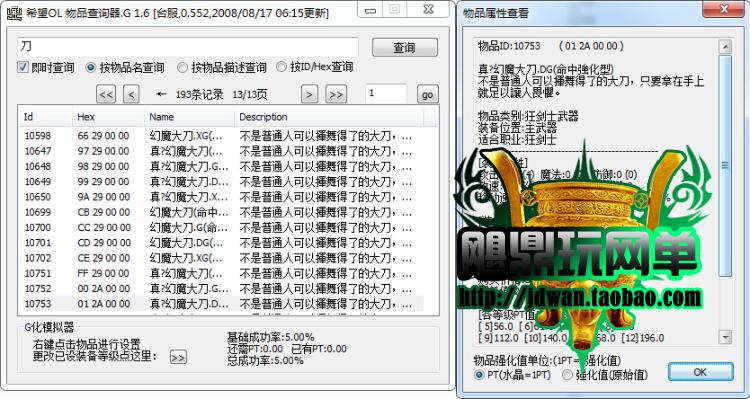This screenshot has height=399, width=750.
Task: Select 按物品名查询 radio option
Action: [x=90, y=67]
